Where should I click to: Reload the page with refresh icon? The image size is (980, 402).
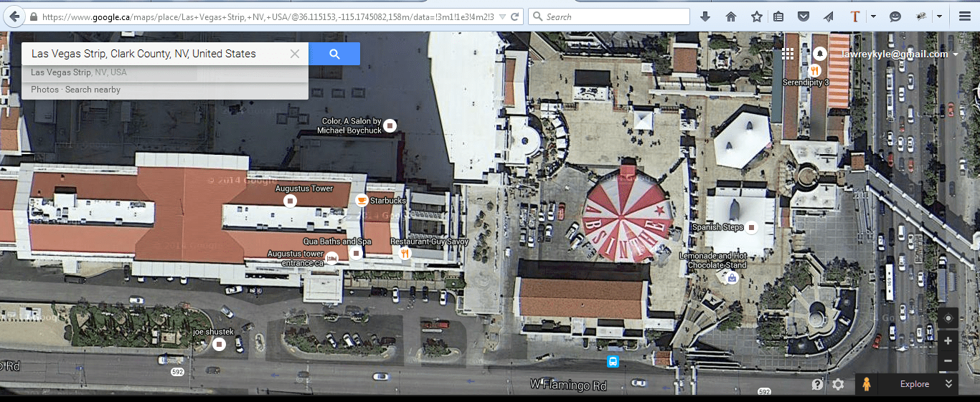(x=514, y=16)
